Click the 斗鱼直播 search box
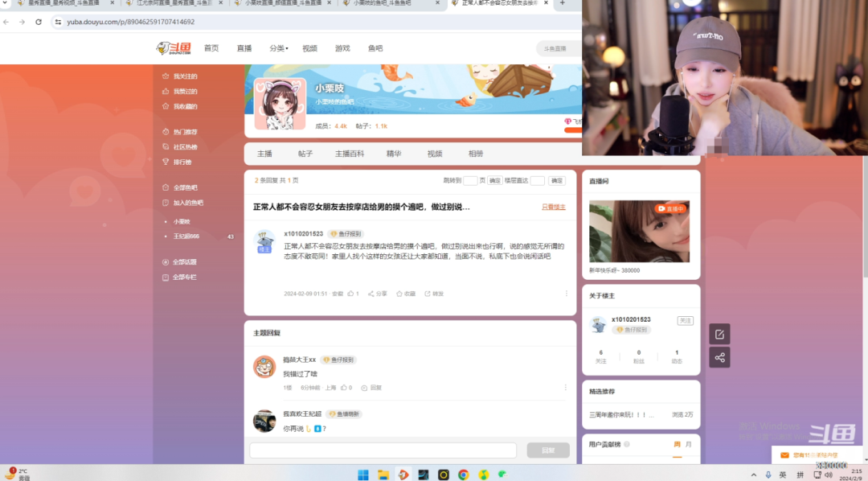Screen dimensions: 868x481 [x=559, y=49]
